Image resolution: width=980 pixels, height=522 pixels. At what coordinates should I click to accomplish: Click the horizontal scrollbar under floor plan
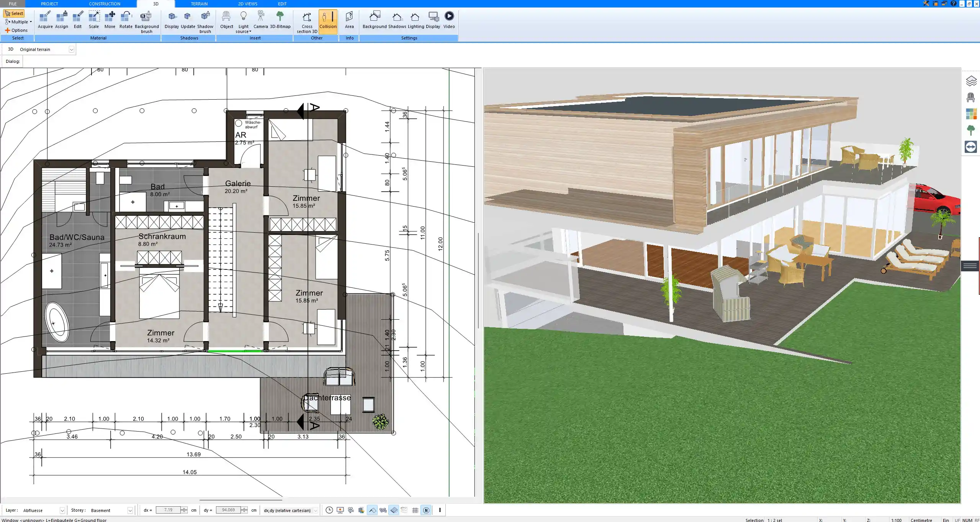tap(241, 500)
